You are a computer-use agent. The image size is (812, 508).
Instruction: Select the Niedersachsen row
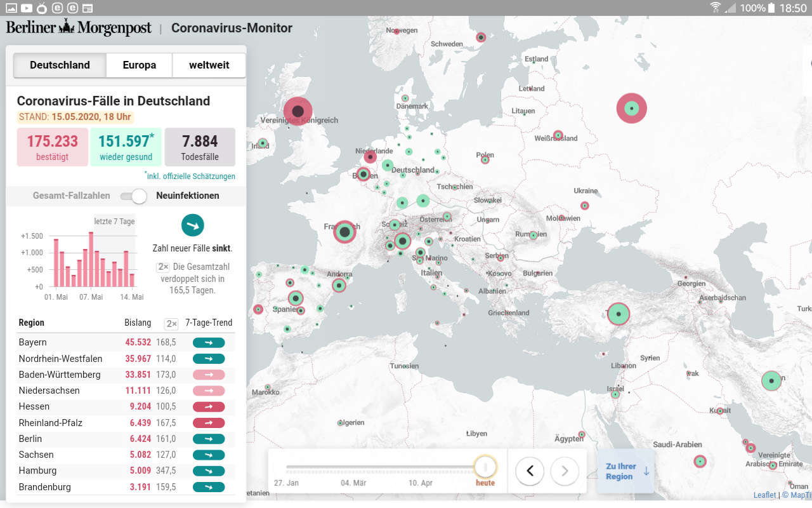click(126, 391)
